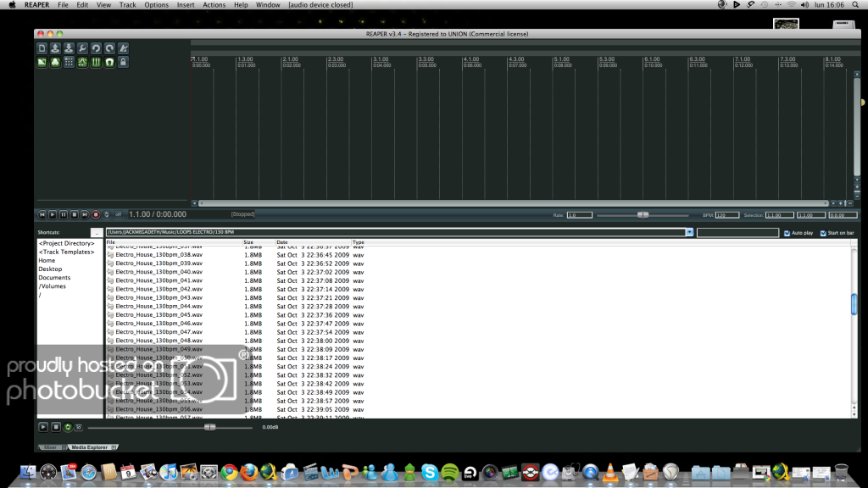Adjust Media Explorer preview volume slider
The width and height of the screenshot is (868, 488).
[210, 427]
